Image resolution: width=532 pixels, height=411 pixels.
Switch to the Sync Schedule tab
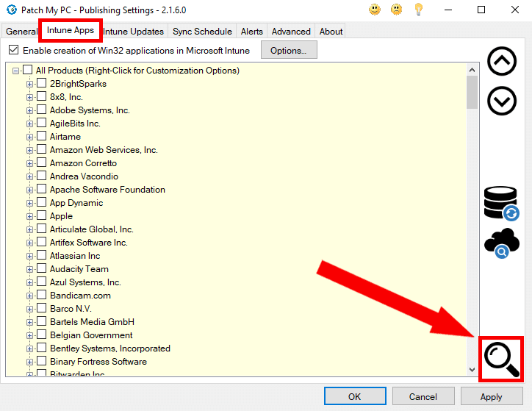click(202, 32)
